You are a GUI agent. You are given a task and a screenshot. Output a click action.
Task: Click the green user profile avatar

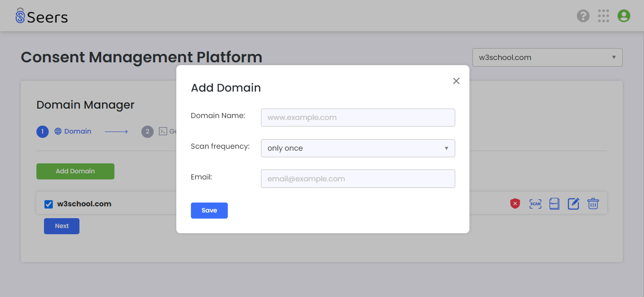pos(624,16)
